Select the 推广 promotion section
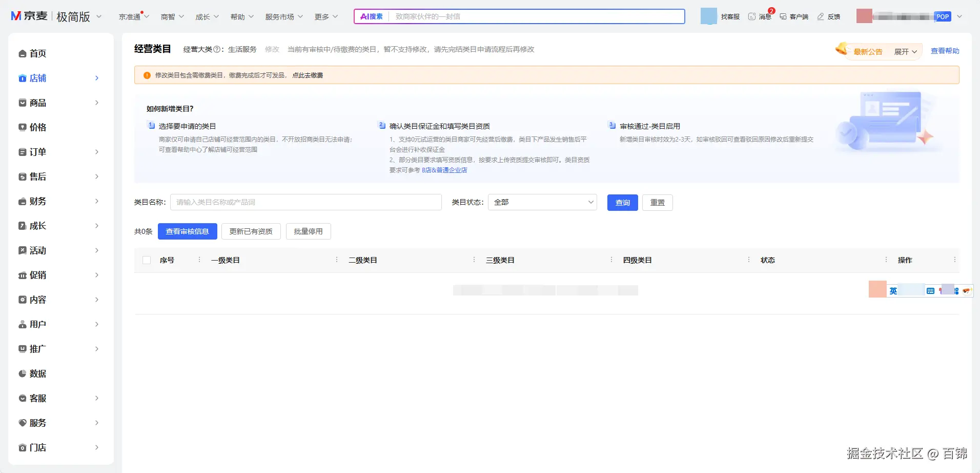 [x=36, y=349]
